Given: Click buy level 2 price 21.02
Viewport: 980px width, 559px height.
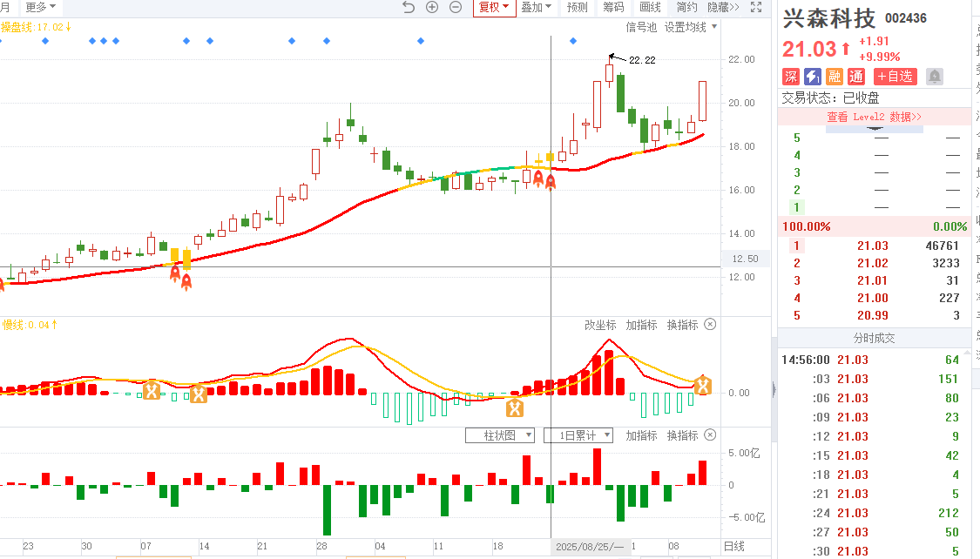Looking at the screenshot, I should [x=873, y=263].
